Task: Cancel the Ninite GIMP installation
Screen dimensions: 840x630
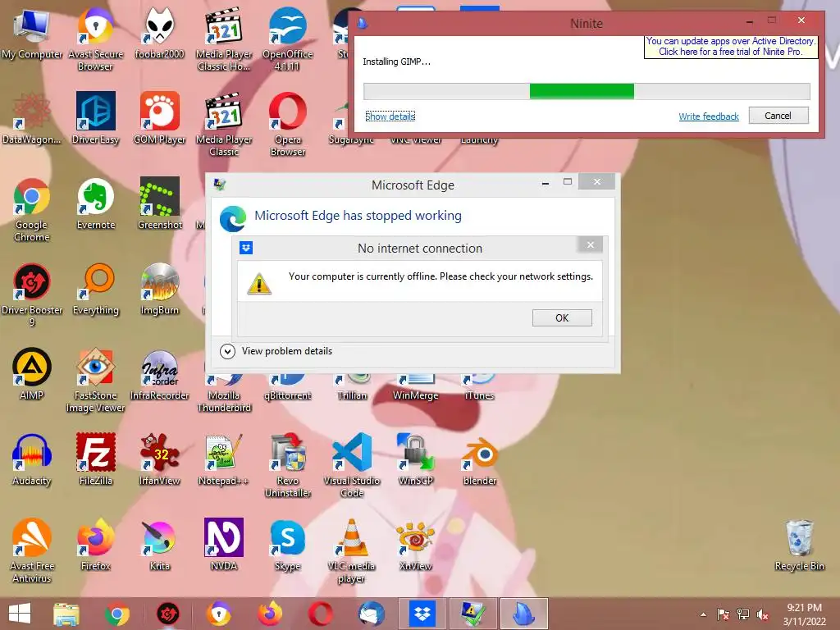Action: [778, 116]
